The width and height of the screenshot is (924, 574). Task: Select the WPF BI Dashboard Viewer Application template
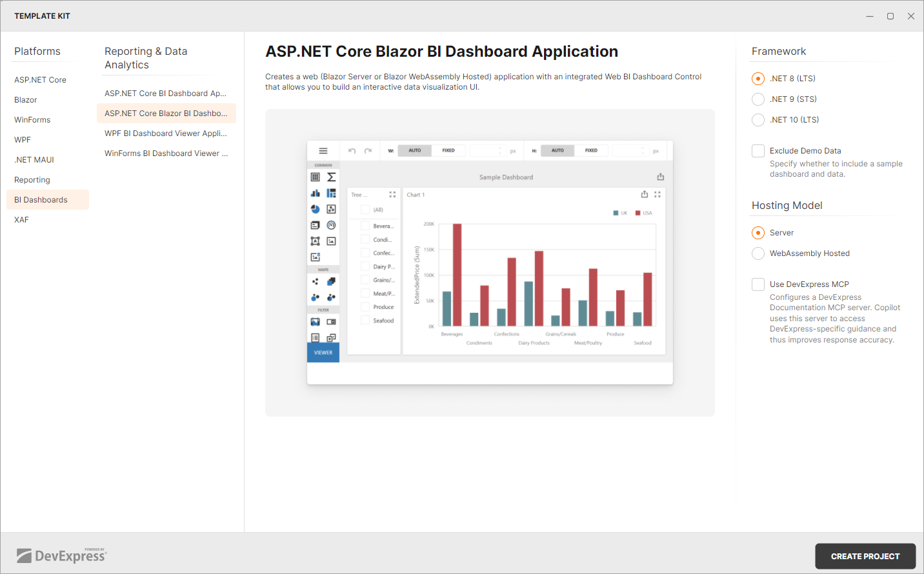[x=166, y=133]
